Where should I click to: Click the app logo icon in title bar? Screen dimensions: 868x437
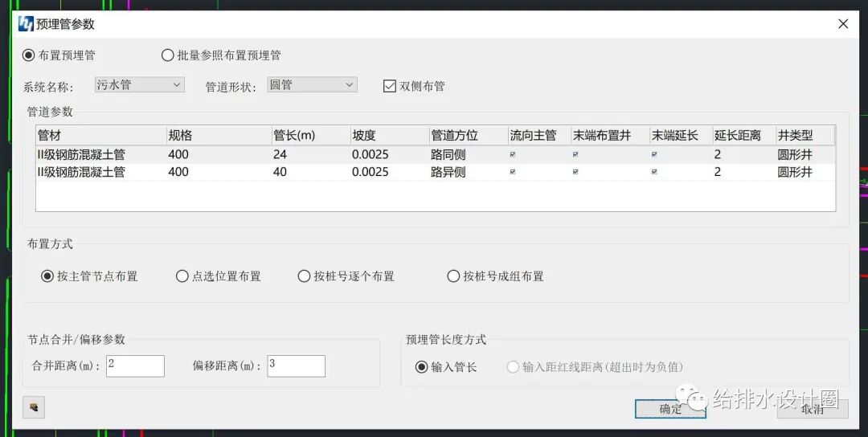pyautogui.click(x=26, y=24)
